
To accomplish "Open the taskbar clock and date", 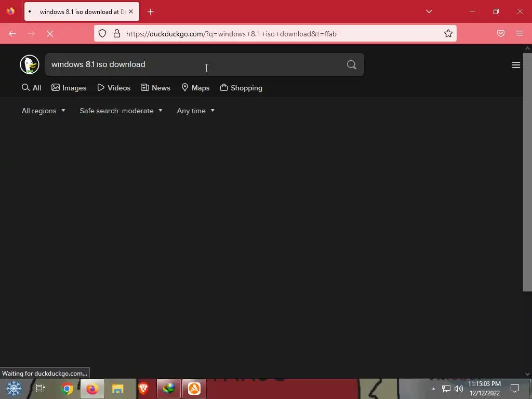I will 485,389.
